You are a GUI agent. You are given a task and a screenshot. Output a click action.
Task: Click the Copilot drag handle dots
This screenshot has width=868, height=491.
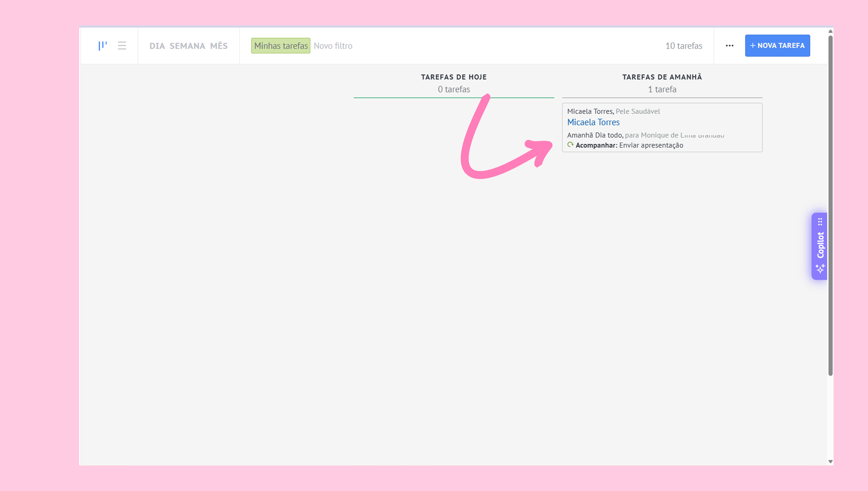tap(820, 222)
